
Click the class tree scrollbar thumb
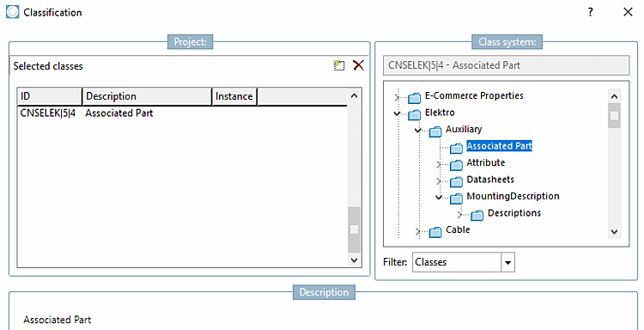[614, 116]
